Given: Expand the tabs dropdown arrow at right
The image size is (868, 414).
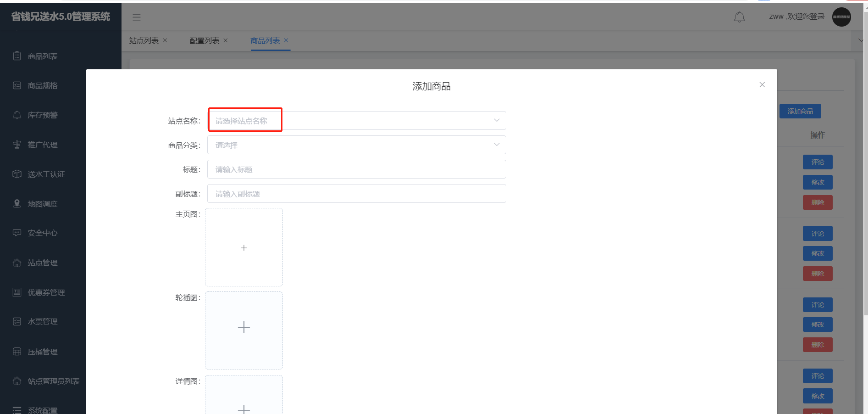Looking at the screenshot, I should click(x=860, y=40).
